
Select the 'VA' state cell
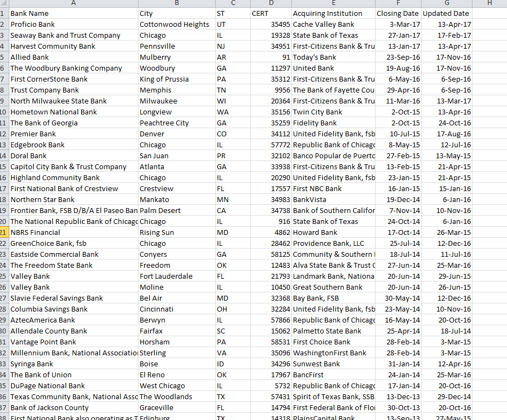point(233,353)
